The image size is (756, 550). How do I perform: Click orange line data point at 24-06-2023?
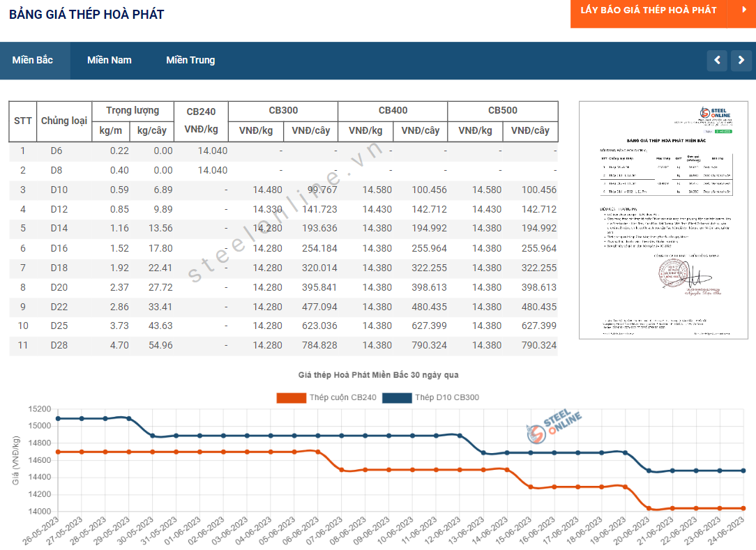coord(743,508)
